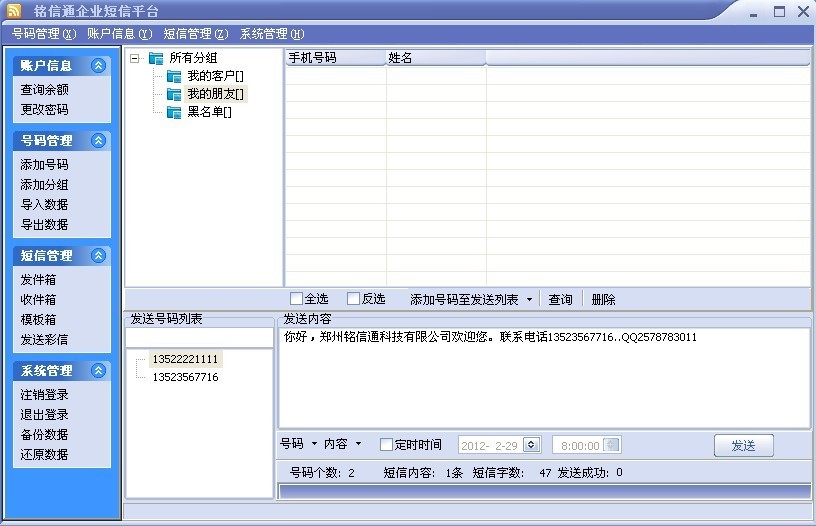Open the 号码管理(X) menu
The image size is (816, 526).
coord(44,34)
